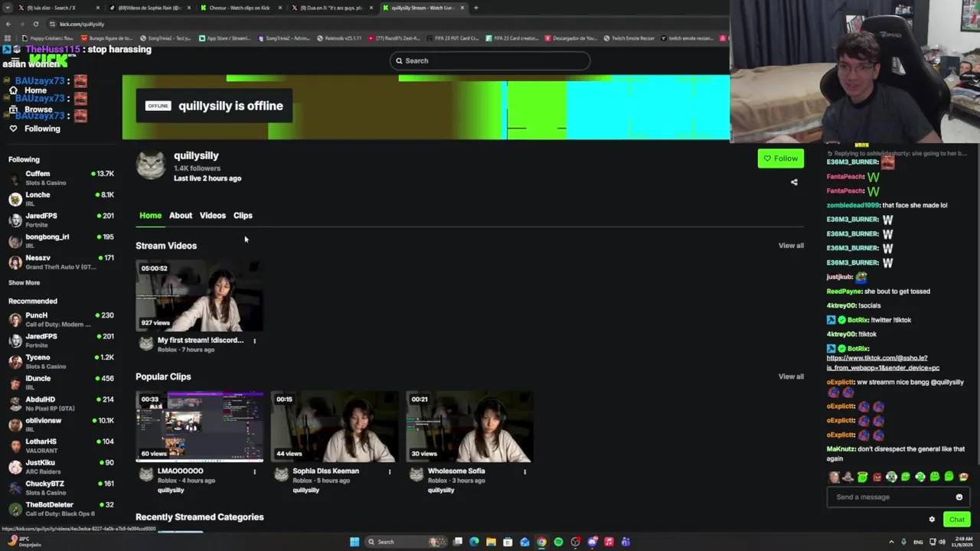Viewport: 980px width, 551px height.
Task: Open emoji picker in chat message box
Action: point(959,497)
